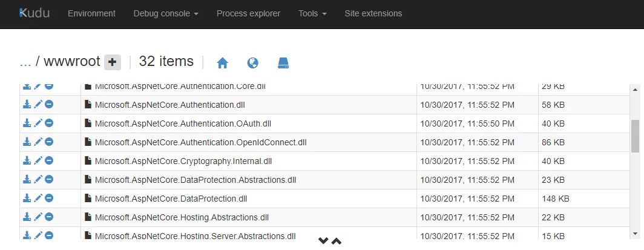Click the file list scrollbar thumb

click(x=635, y=136)
